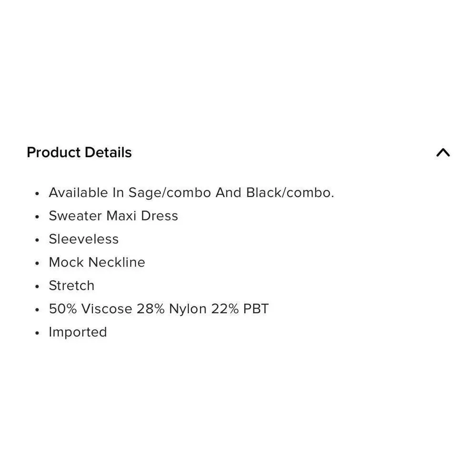This screenshot has height=476, width=476.
Task: Click the Mock Neckline list item
Action: pos(97,262)
